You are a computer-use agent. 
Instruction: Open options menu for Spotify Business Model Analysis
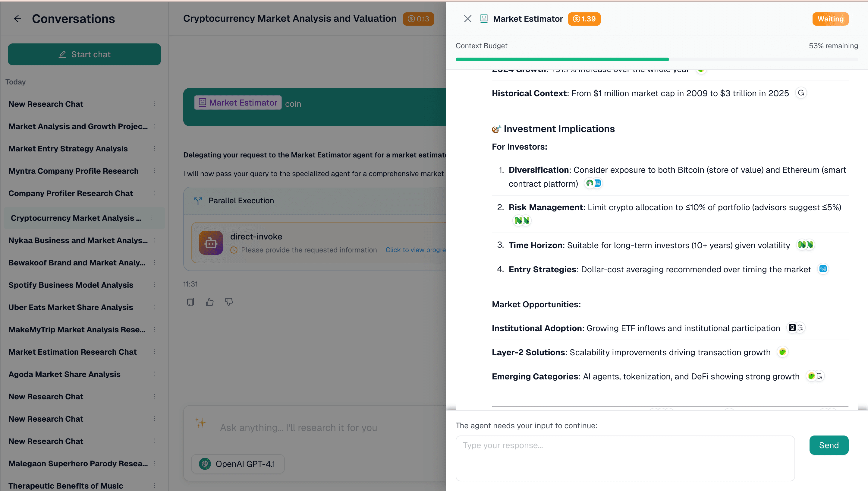click(x=154, y=285)
